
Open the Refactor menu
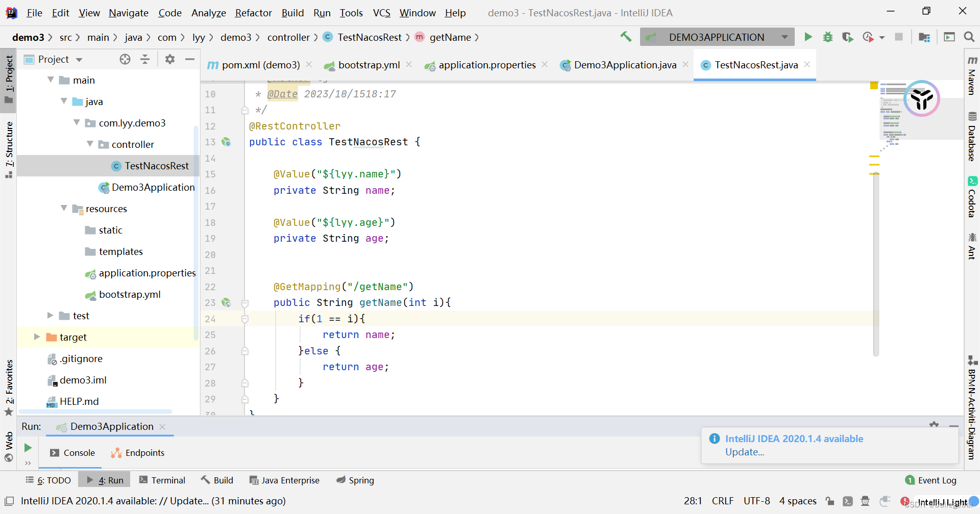pyautogui.click(x=253, y=13)
